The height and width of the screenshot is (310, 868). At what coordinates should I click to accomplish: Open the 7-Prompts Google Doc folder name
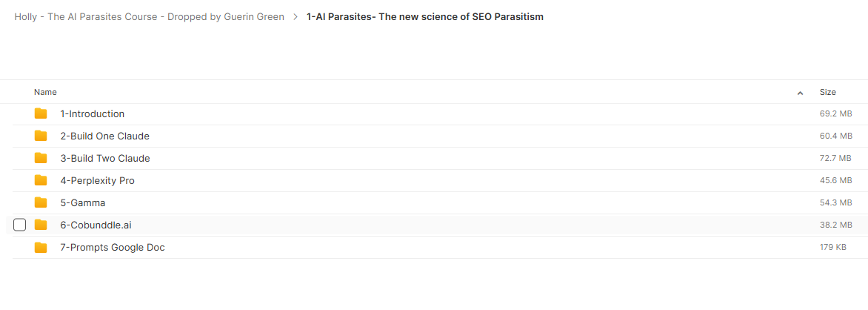(x=113, y=248)
